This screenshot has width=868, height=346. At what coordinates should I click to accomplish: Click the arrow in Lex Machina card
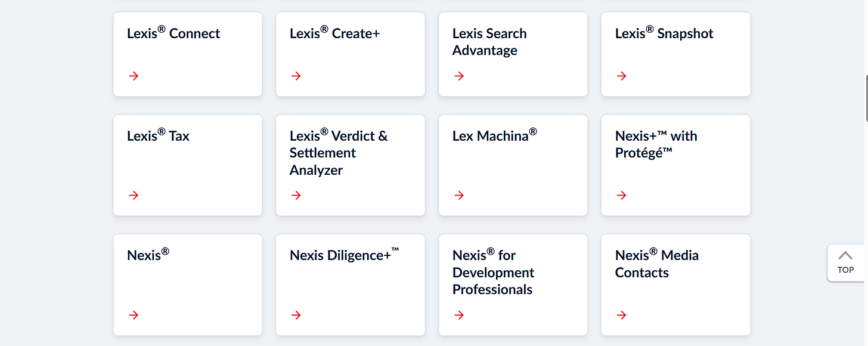coord(459,195)
